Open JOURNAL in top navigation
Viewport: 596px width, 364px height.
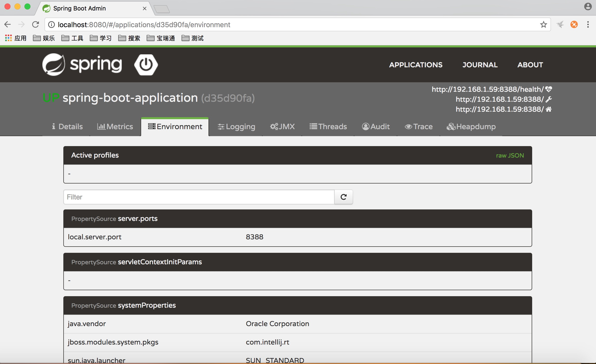tap(480, 65)
